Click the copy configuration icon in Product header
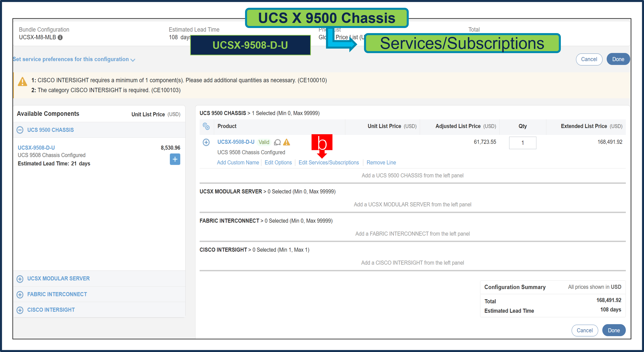Viewport: 644px width, 352px height. point(206,126)
